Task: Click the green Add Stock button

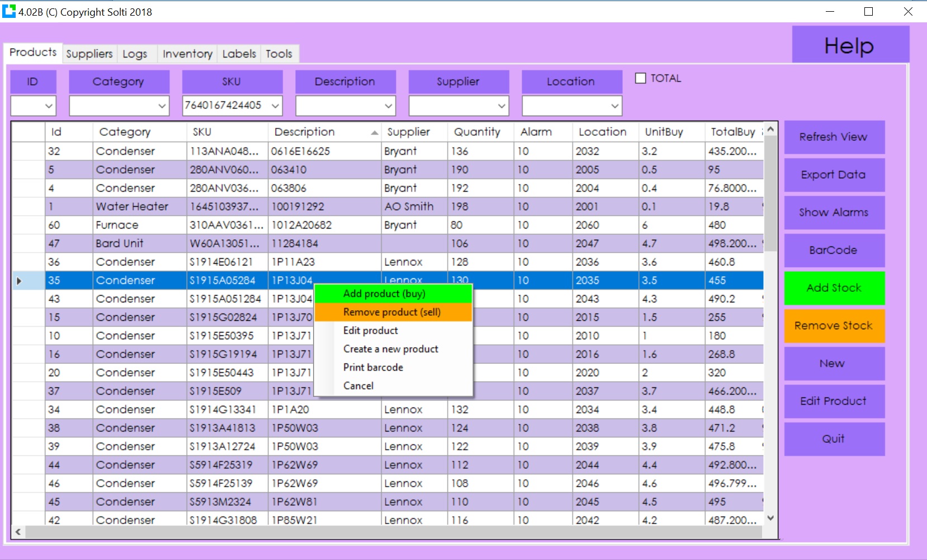Action: (x=834, y=288)
